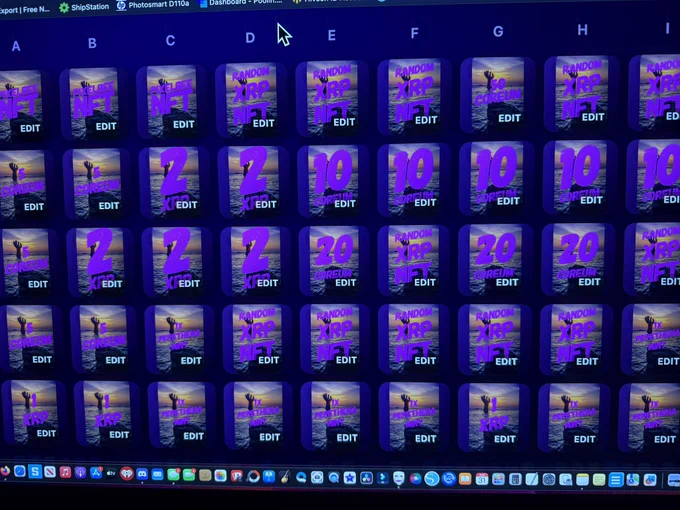Open iMovie star icon in dock

click(350, 478)
